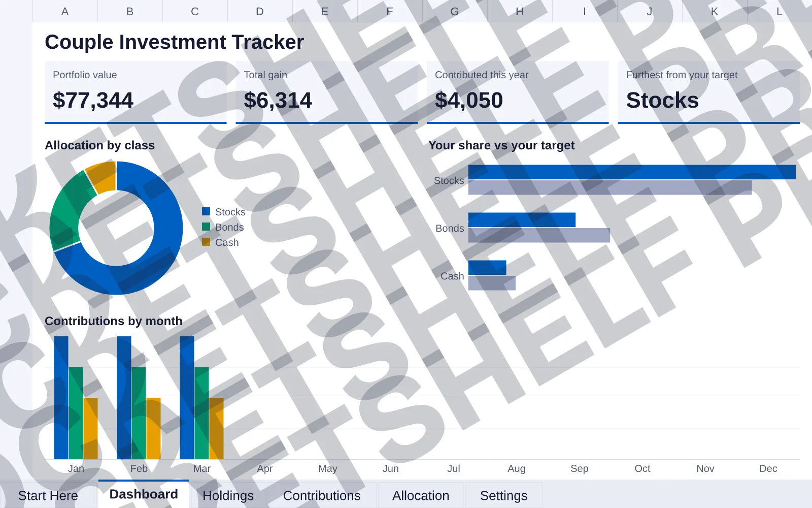812x508 pixels.
Task: Click the Aug month axis label
Action: (516, 468)
